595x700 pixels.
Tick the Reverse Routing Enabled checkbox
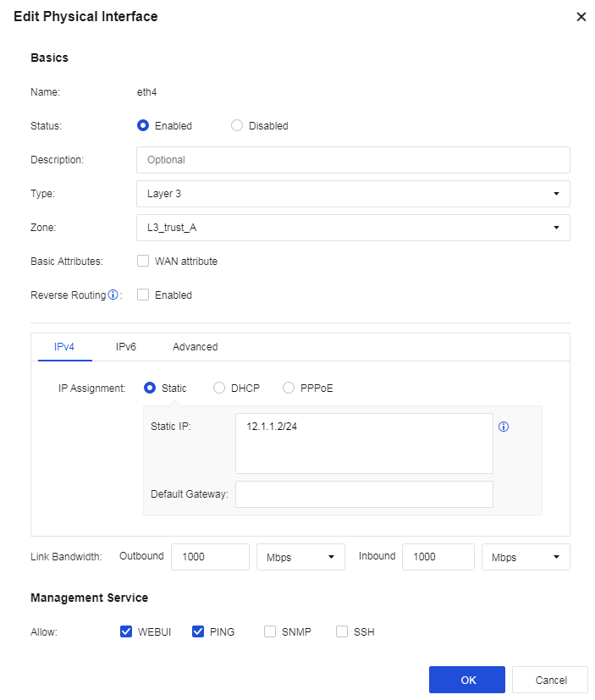point(143,295)
